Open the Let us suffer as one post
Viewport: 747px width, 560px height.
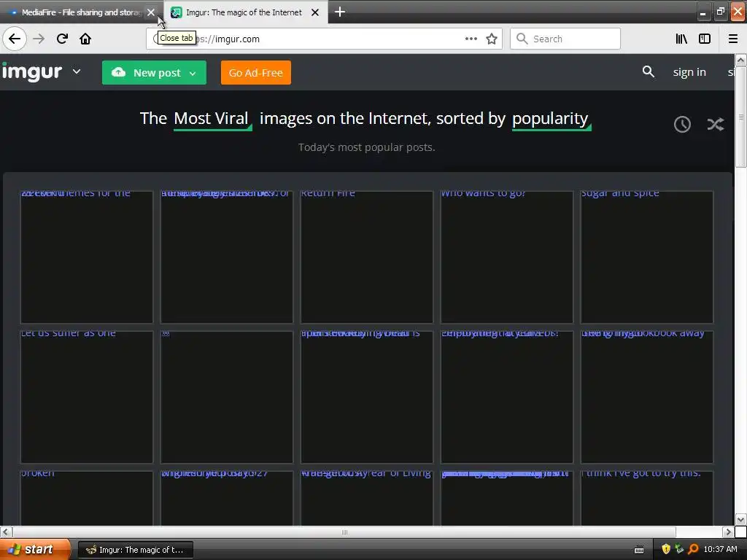(87, 397)
